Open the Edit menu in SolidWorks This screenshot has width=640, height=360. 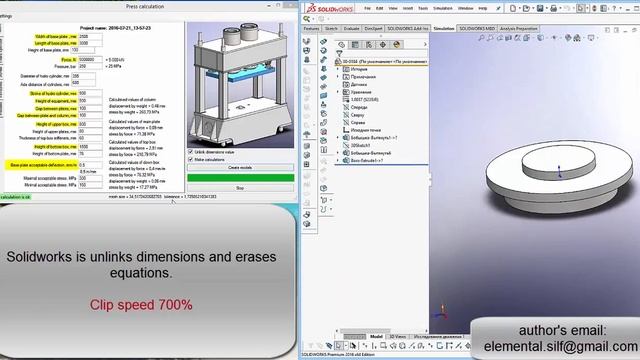pyautogui.click(x=380, y=8)
